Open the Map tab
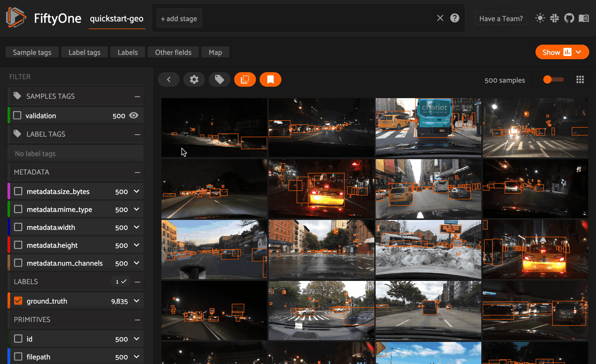This screenshot has width=596, height=364. 215,52
